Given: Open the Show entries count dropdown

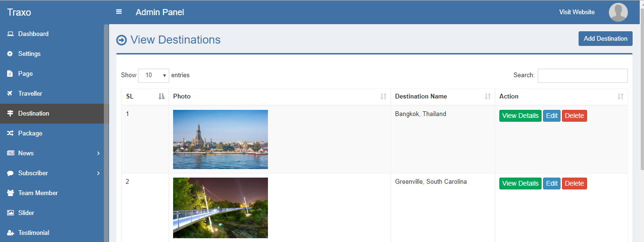Looking at the screenshot, I should [154, 75].
